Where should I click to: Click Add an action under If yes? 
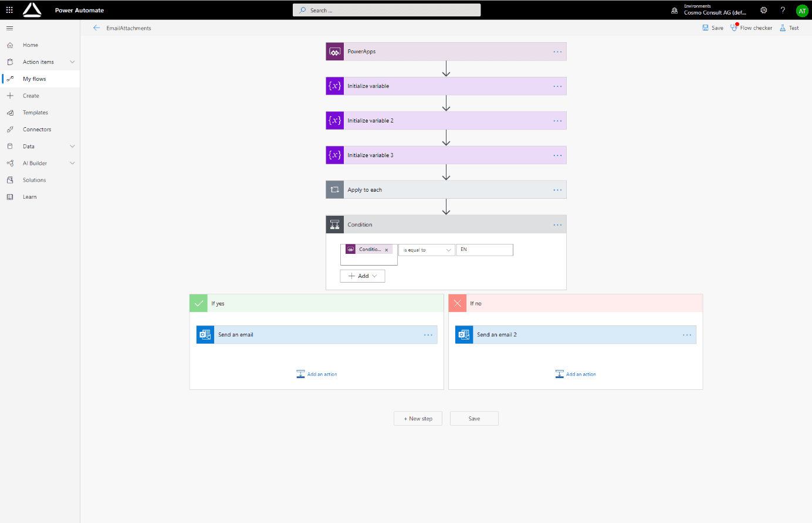click(317, 374)
